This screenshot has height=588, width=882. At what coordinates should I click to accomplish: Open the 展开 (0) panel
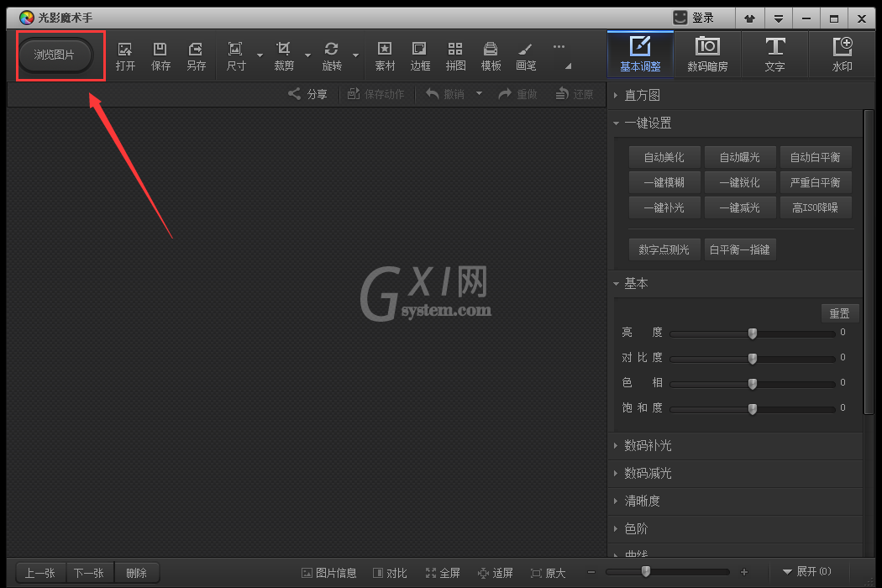click(x=807, y=572)
